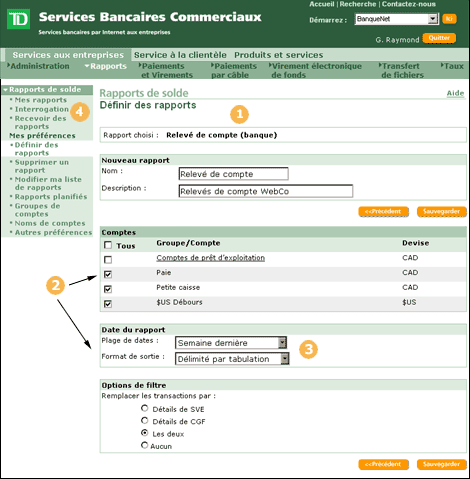The width and height of the screenshot is (470, 479).
Task: Click the Groupe/Compte column header
Action: [188, 243]
